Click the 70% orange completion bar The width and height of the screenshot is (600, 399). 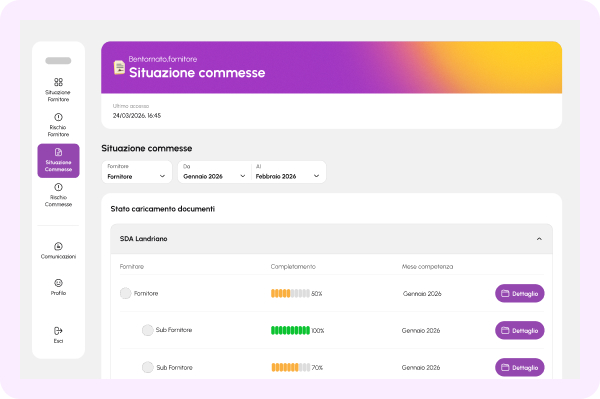coord(290,367)
